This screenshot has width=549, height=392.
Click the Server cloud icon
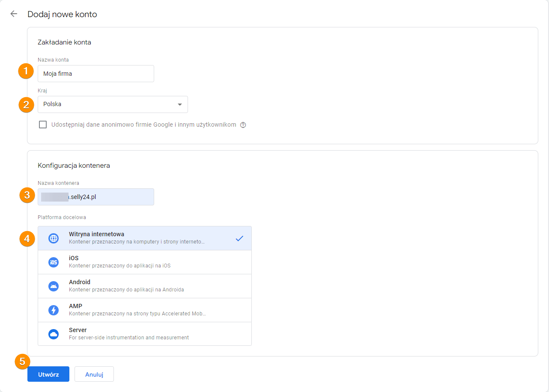(x=54, y=334)
